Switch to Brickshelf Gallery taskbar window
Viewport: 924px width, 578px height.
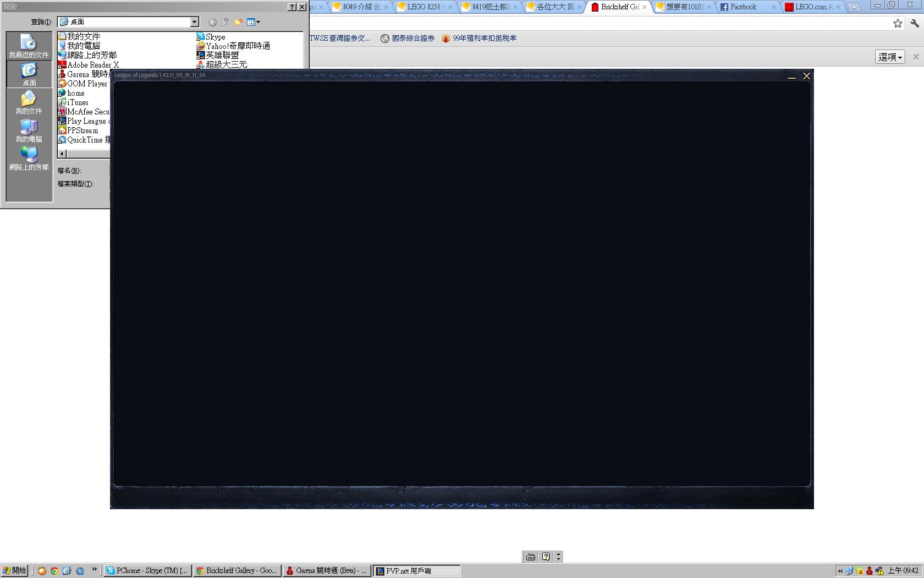(238, 571)
